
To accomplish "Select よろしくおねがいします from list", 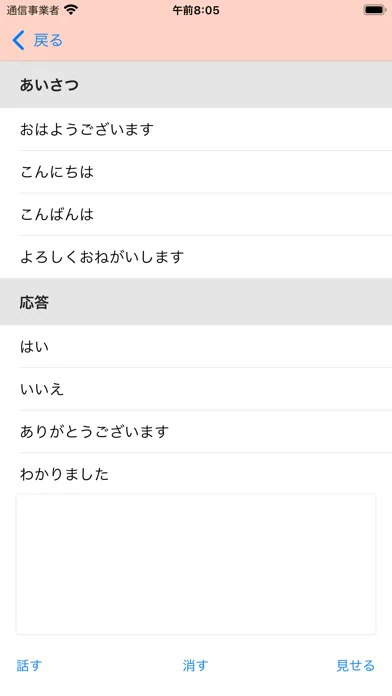I will tap(196, 257).
